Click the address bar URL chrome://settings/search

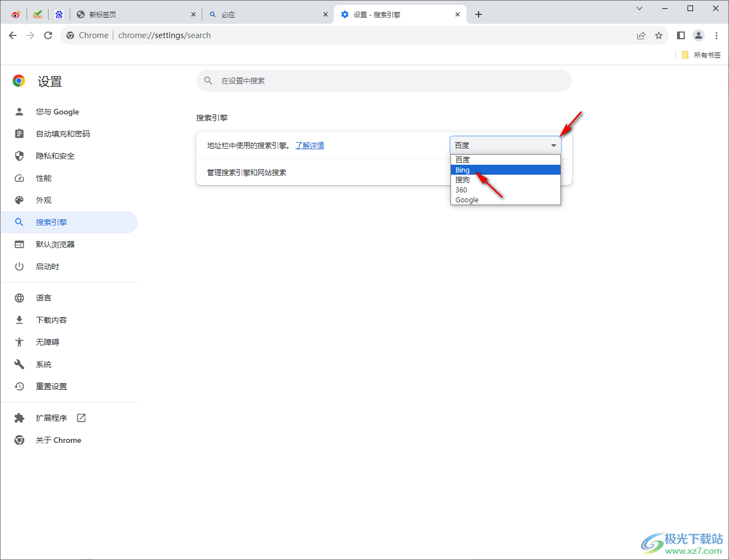point(165,35)
